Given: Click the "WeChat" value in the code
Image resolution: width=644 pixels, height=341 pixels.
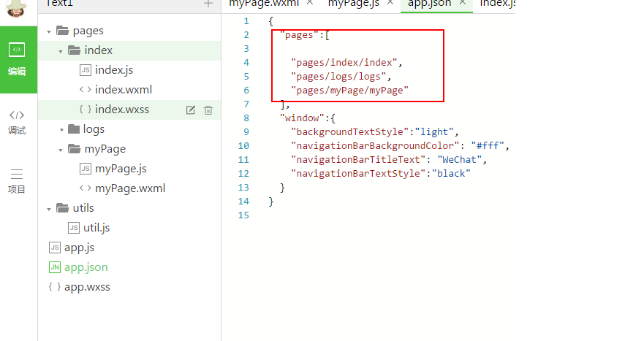Looking at the screenshot, I should tap(459, 160).
